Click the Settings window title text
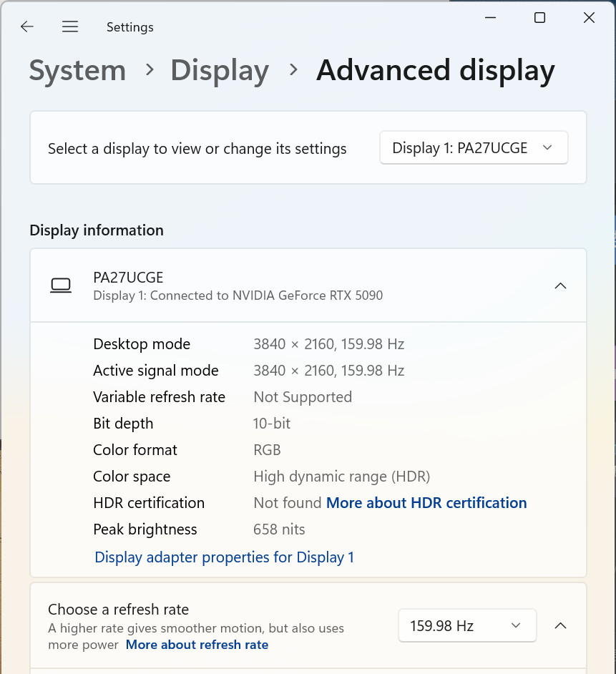This screenshot has height=674, width=616. 129,27
